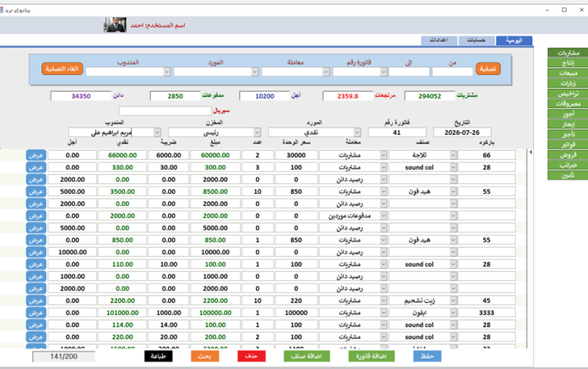Open أجور section in sidebar
588x369 pixels.
tap(568, 114)
